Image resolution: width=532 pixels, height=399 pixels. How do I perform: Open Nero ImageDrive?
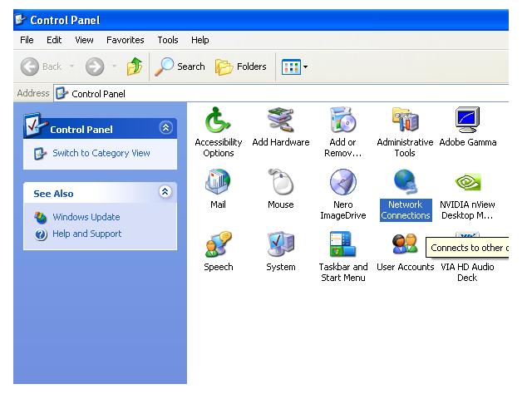[342, 184]
